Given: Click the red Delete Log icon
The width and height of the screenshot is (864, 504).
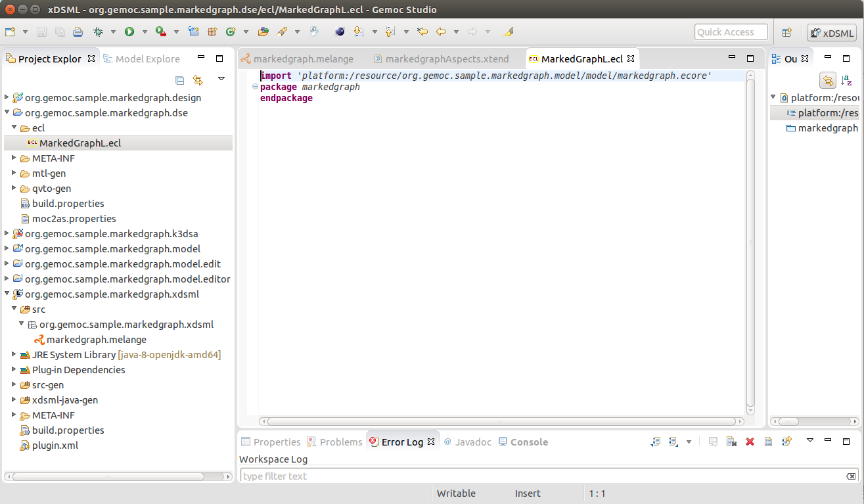Looking at the screenshot, I should click(750, 442).
